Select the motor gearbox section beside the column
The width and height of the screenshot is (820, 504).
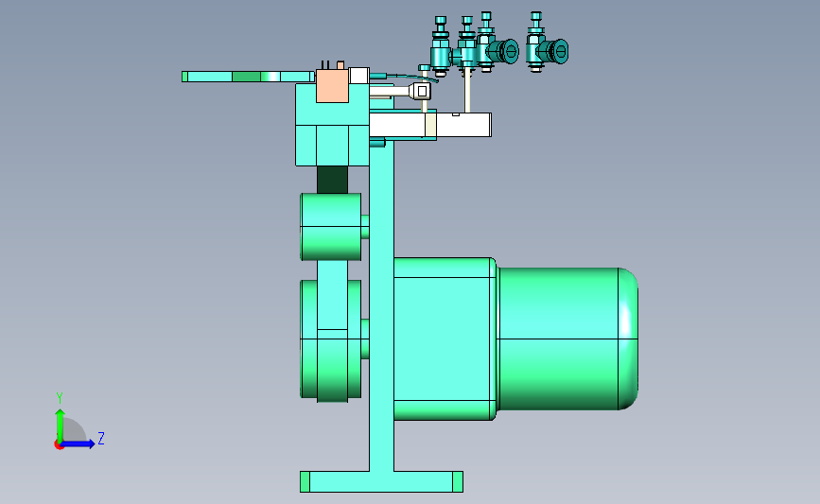(x=445, y=339)
